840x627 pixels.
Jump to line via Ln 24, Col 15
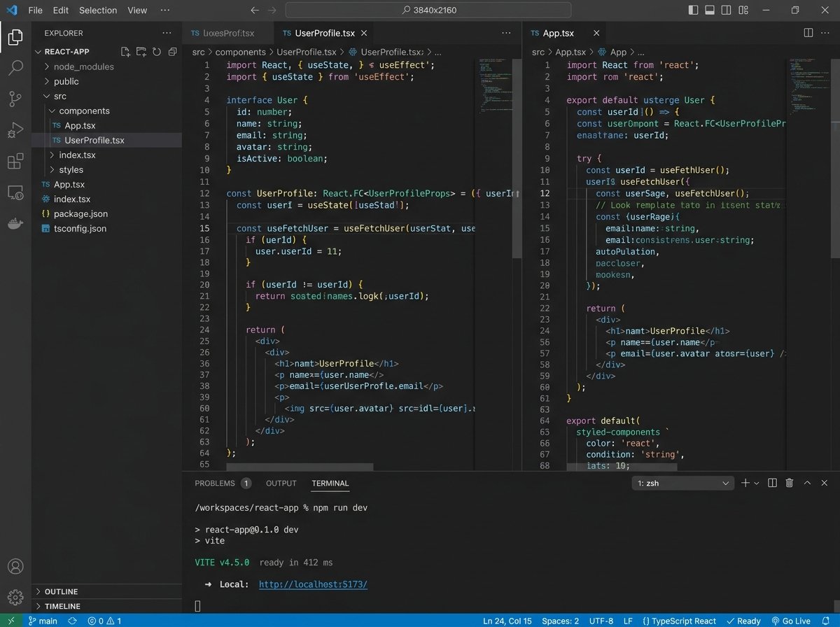(507, 621)
